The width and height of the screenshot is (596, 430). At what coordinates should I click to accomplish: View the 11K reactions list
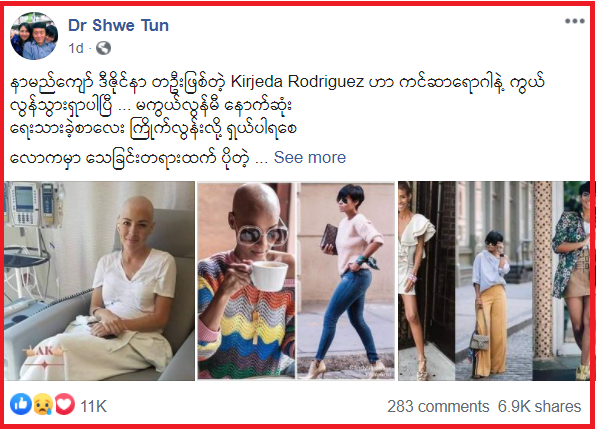click(94, 406)
